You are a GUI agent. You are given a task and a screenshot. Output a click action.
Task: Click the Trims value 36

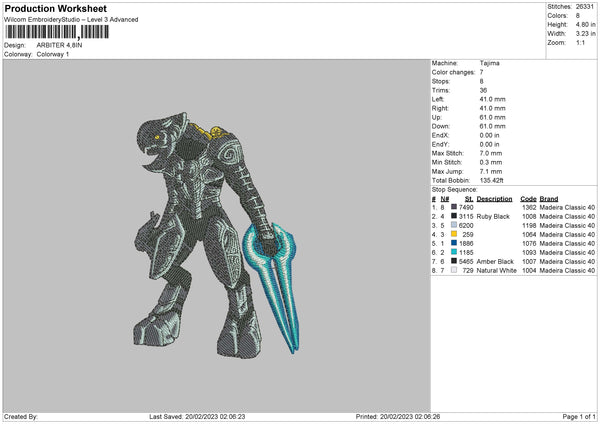483,90
